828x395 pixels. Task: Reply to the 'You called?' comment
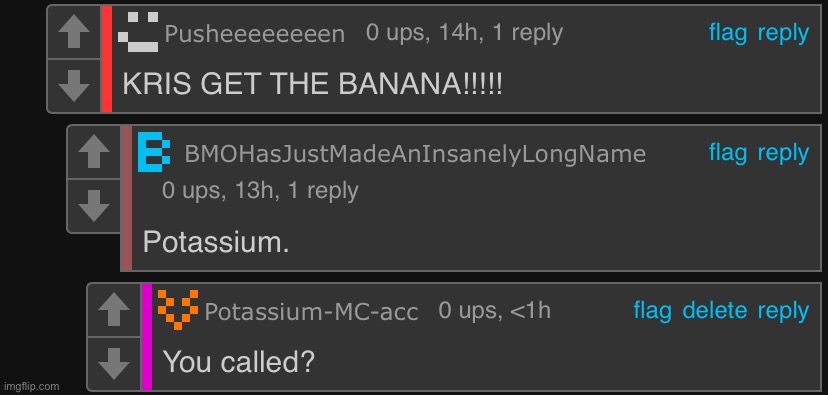coord(783,311)
